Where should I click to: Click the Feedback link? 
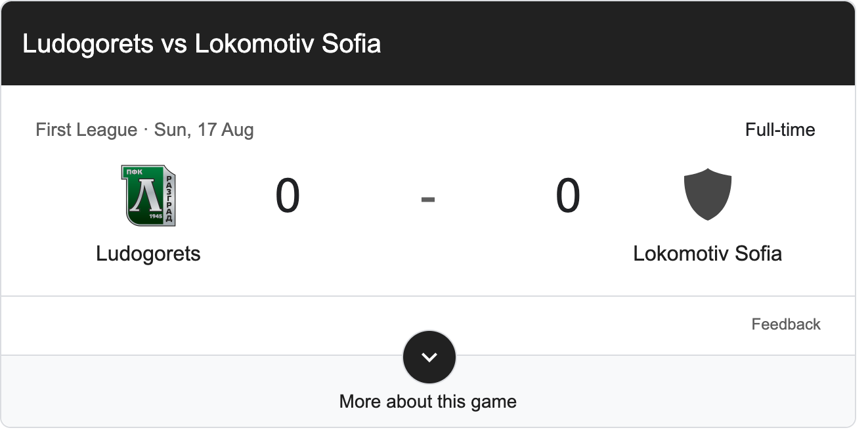(x=785, y=324)
